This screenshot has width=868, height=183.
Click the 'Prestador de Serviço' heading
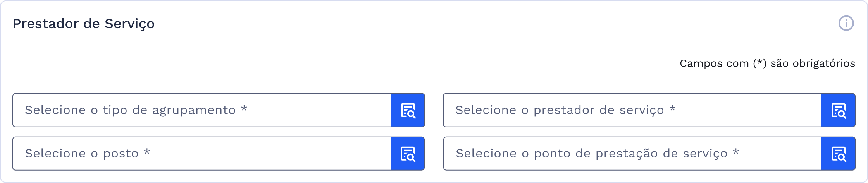click(x=84, y=24)
